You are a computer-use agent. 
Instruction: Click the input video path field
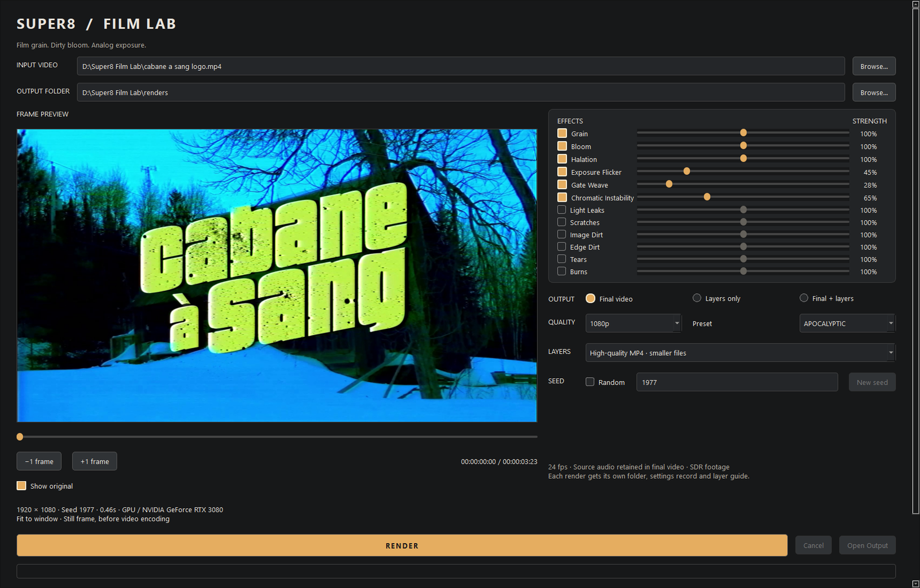point(461,66)
